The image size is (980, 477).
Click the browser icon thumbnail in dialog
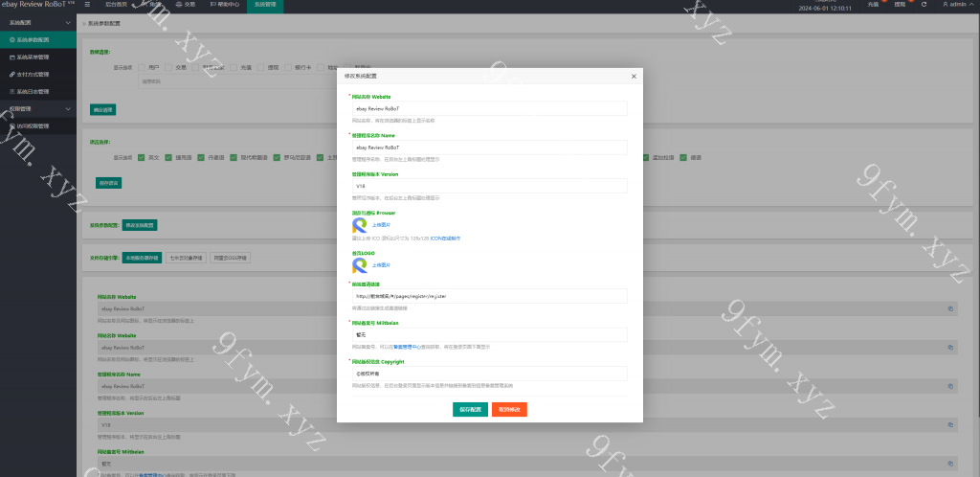[x=360, y=225]
